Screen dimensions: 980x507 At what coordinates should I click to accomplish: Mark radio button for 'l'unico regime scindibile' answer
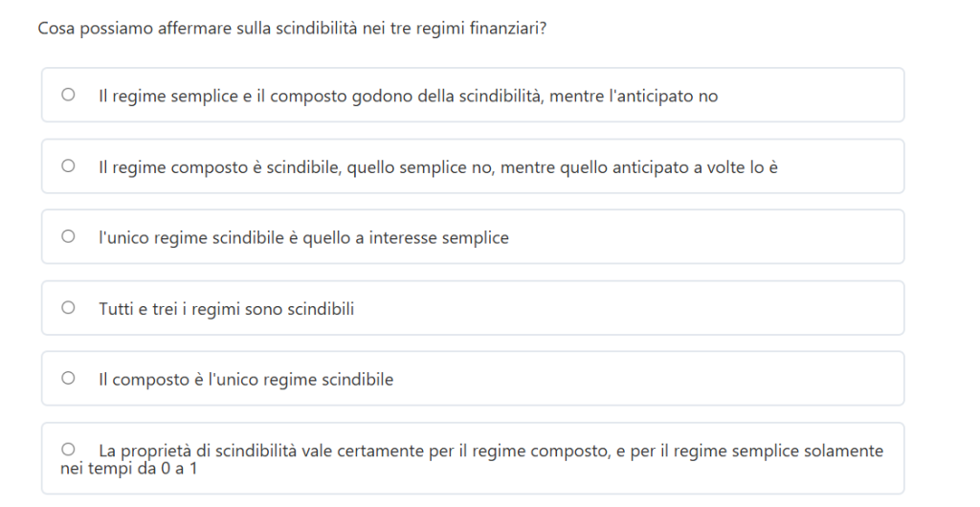pos(68,237)
